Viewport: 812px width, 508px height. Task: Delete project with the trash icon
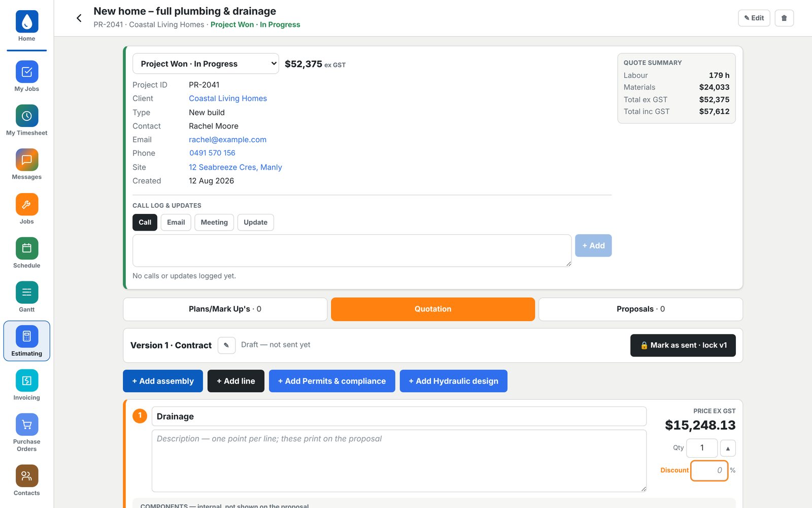[784, 18]
